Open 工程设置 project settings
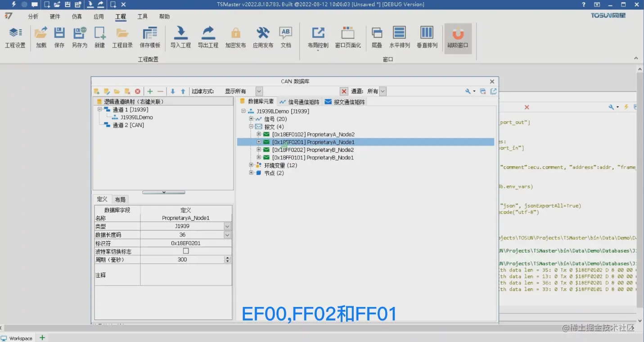644x342 pixels. (x=15, y=38)
